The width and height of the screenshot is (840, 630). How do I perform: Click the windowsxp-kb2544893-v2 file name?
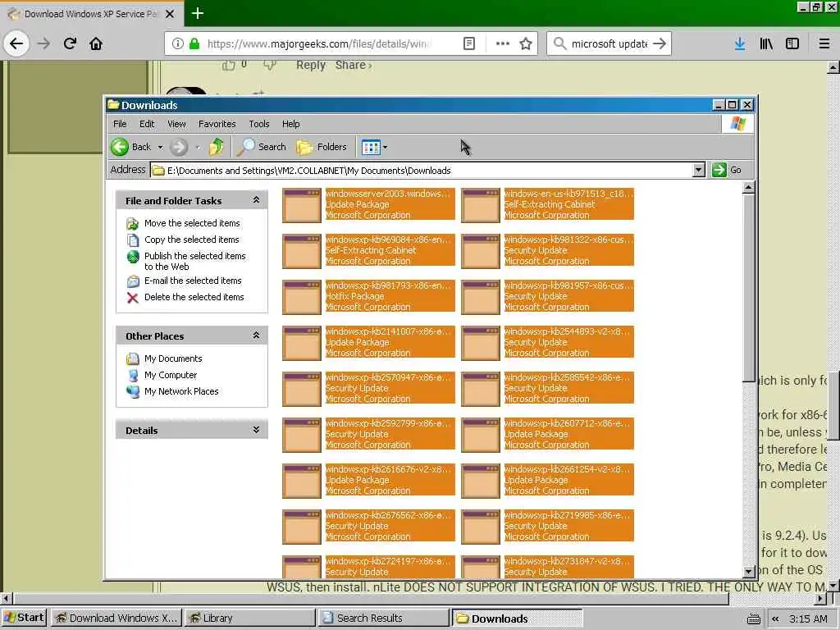(x=568, y=331)
